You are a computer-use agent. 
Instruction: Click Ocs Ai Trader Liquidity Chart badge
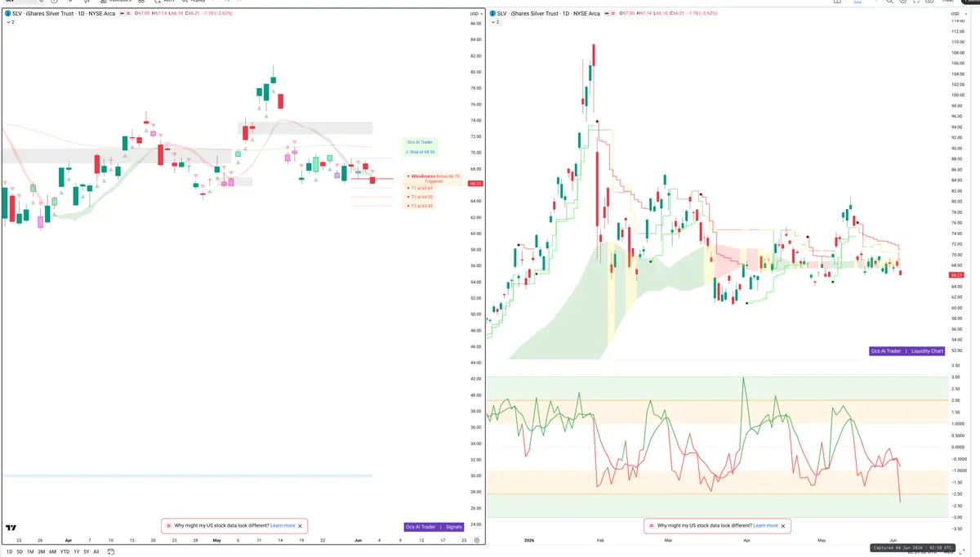[x=907, y=350]
